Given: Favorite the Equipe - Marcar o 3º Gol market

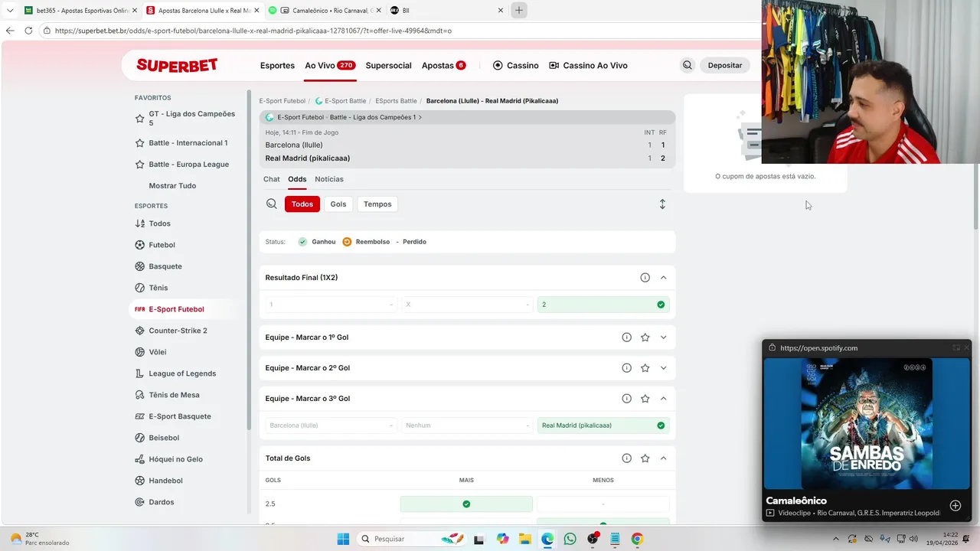Looking at the screenshot, I should pos(645,399).
